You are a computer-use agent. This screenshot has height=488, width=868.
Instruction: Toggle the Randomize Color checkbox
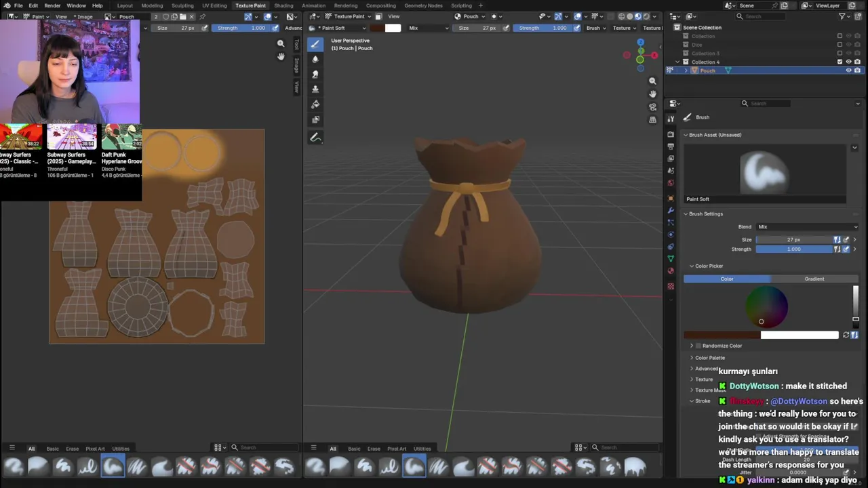[698, 346]
